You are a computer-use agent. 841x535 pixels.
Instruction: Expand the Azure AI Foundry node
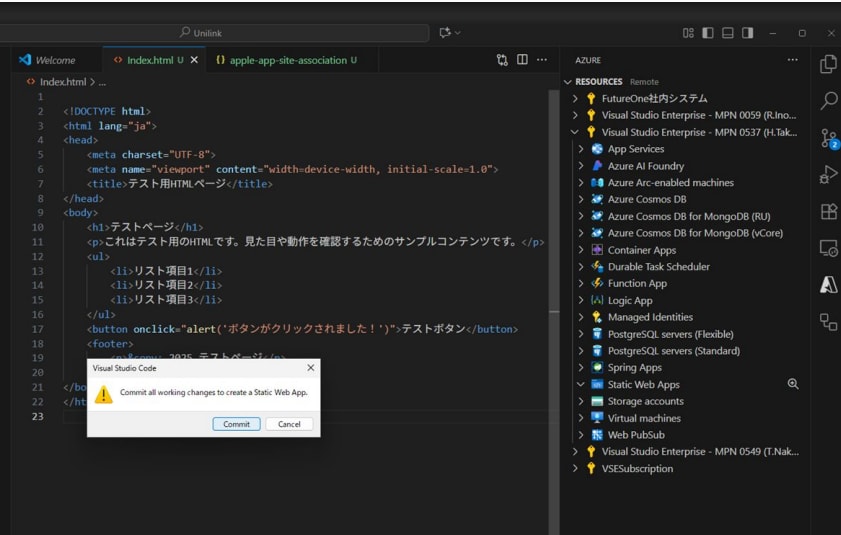[581, 165]
